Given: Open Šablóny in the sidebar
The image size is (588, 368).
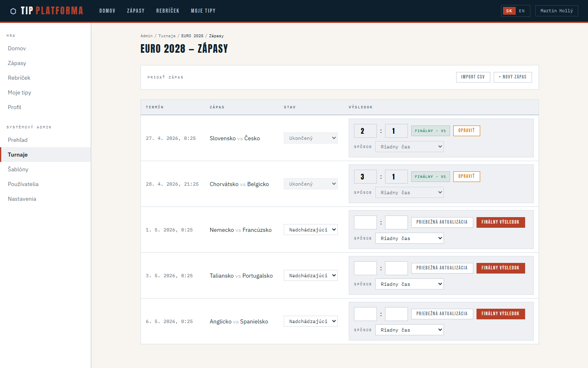Looking at the screenshot, I should (x=18, y=169).
